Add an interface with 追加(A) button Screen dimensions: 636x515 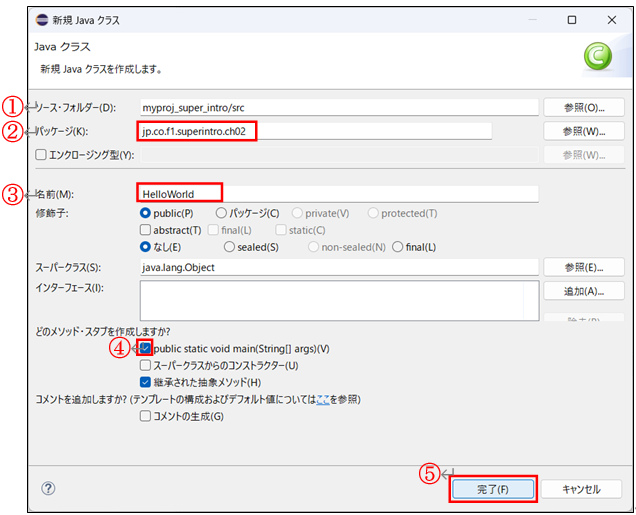click(584, 291)
